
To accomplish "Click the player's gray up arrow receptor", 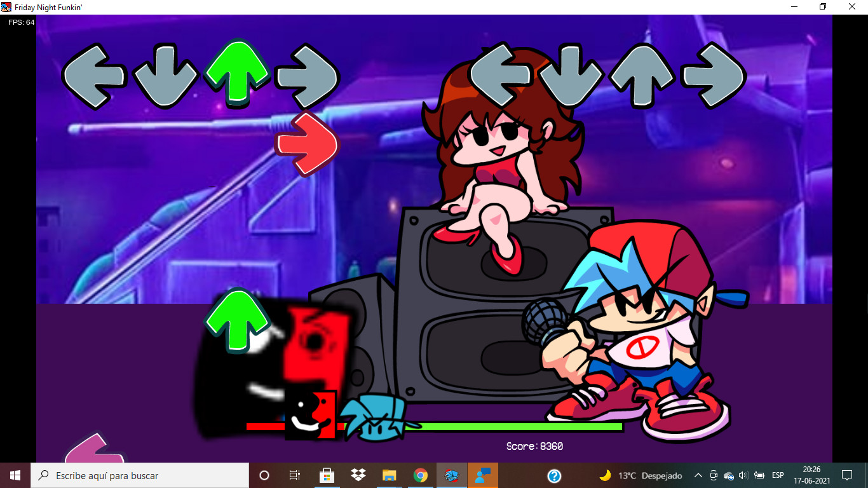I will (641, 76).
